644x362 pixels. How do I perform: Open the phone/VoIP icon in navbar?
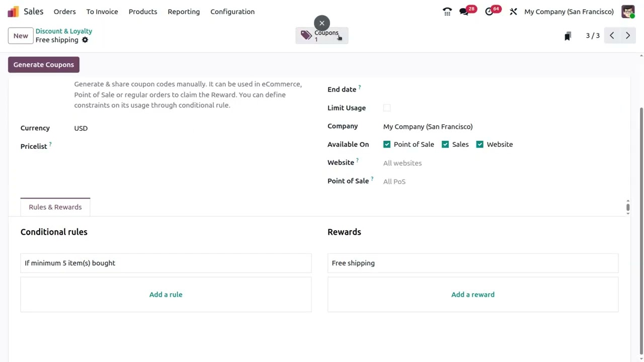coord(447,12)
